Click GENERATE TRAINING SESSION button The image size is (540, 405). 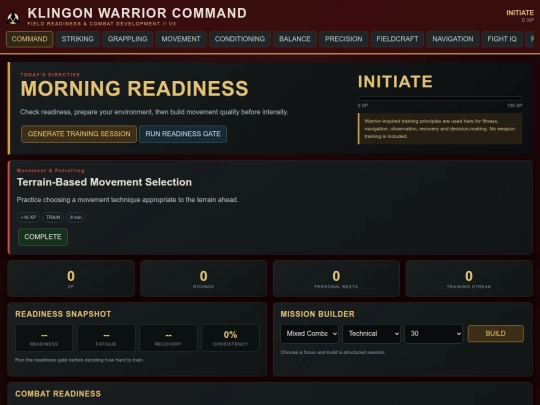pyautogui.click(x=79, y=134)
